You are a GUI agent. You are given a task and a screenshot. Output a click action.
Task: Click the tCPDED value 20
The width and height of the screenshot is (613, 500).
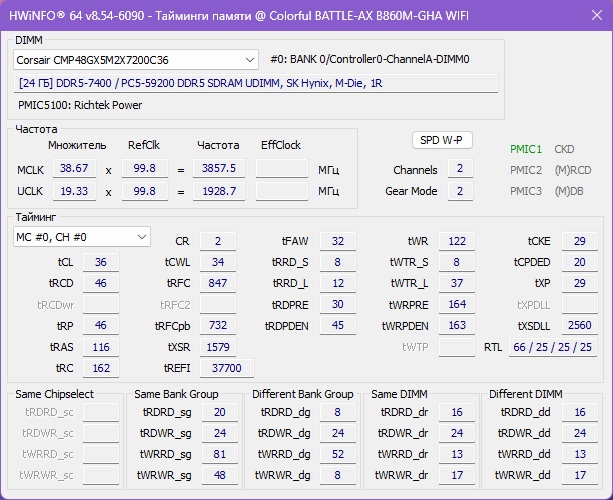tap(580, 262)
